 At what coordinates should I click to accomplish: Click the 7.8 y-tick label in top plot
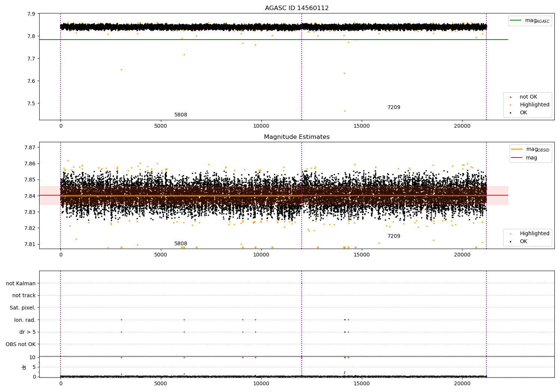(x=31, y=37)
